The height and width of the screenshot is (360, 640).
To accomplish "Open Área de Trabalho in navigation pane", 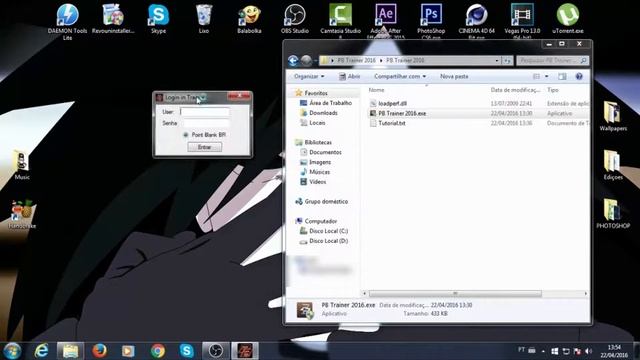I will point(326,103).
